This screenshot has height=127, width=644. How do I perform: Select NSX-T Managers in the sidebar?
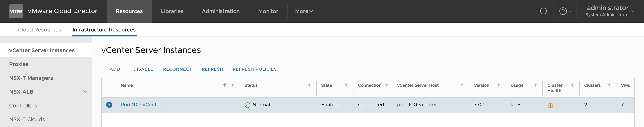[31, 78]
